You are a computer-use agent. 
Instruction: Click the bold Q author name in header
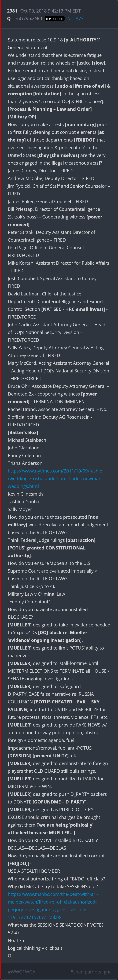point(9,19)
